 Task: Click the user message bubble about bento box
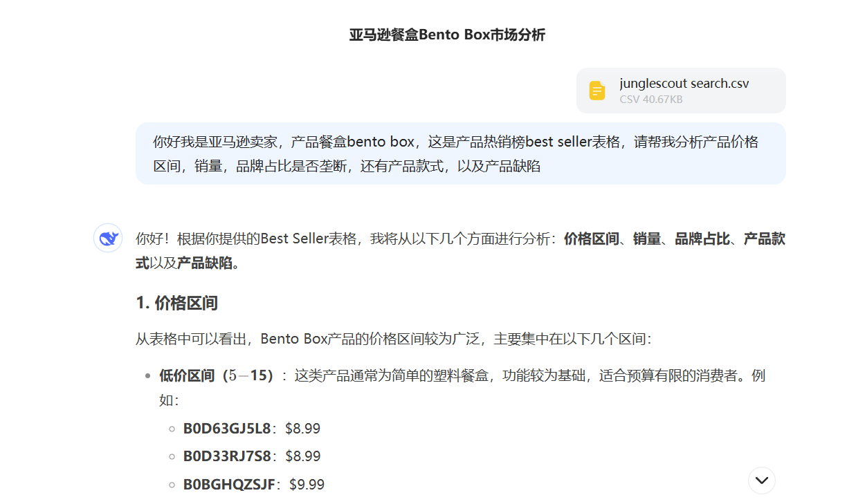coord(460,153)
